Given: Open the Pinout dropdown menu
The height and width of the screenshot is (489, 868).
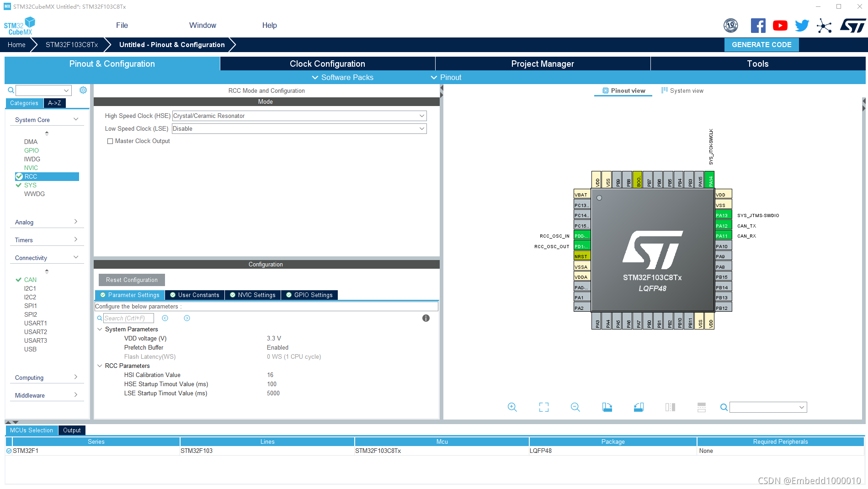Looking at the screenshot, I should coord(446,77).
